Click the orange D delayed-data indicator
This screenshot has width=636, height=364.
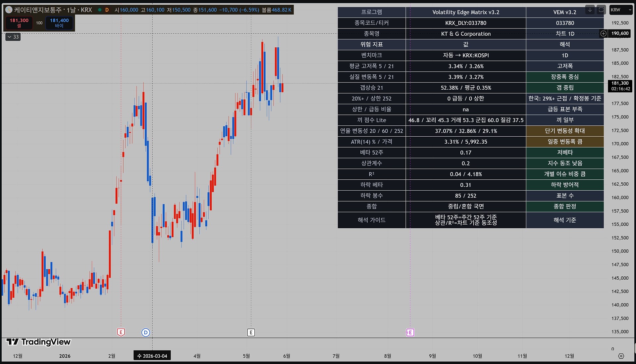(x=107, y=10)
